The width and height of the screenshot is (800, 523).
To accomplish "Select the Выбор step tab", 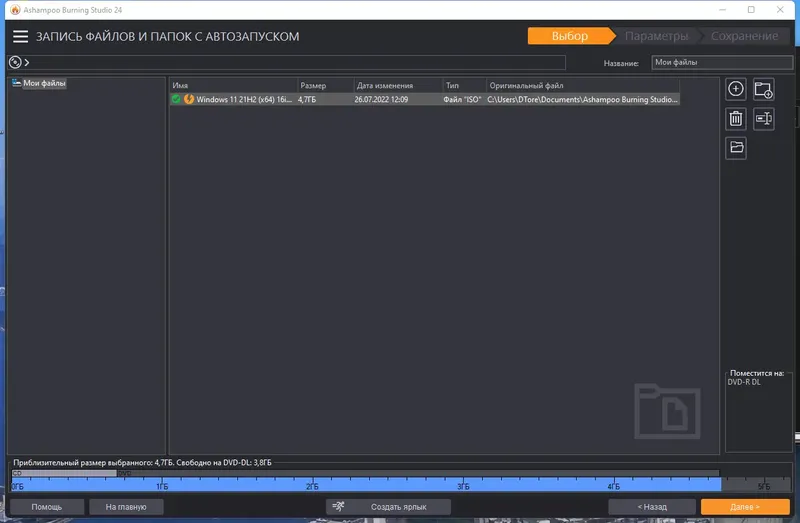I will (569, 36).
